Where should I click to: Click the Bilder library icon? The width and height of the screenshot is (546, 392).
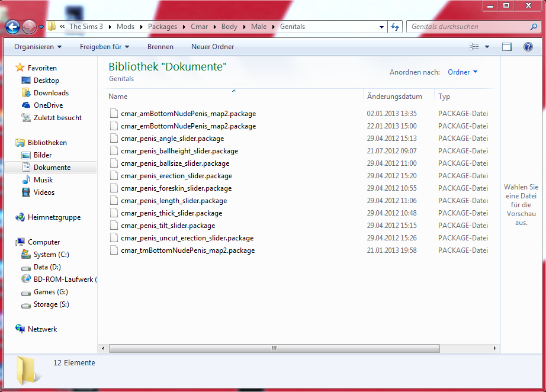pyautogui.click(x=26, y=155)
